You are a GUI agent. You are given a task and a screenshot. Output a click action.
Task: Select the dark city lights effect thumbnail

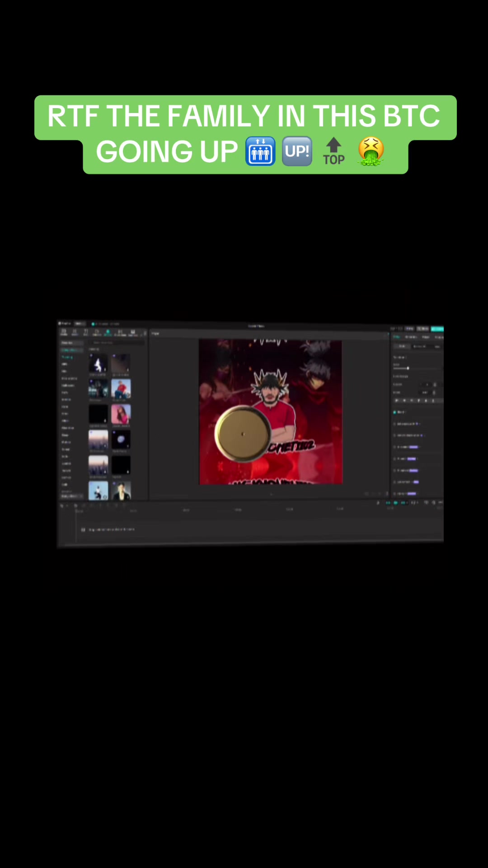(98, 388)
